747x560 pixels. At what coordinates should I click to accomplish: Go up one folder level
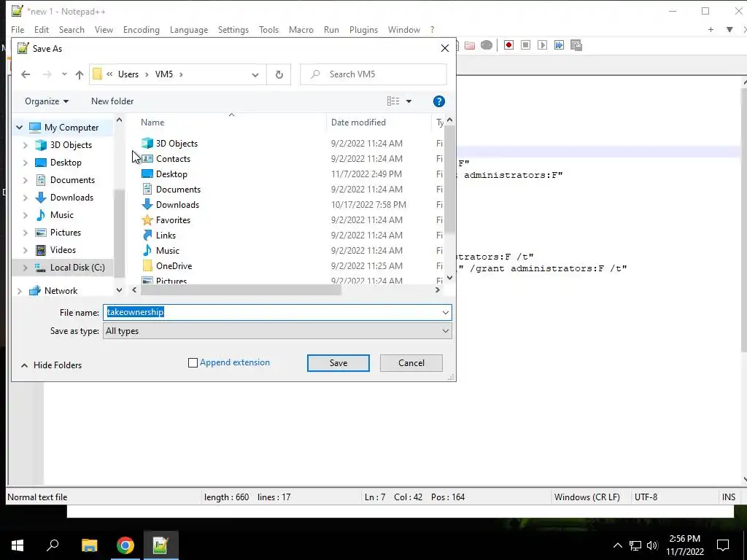click(80, 74)
